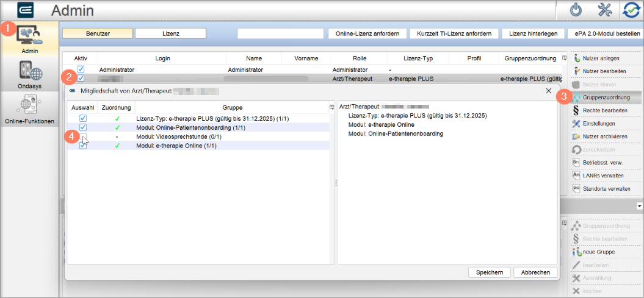Image resolution: width=644 pixels, height=298 pixels.
Task: Sort by Lizenz-Typ column header
Action: 418,59
